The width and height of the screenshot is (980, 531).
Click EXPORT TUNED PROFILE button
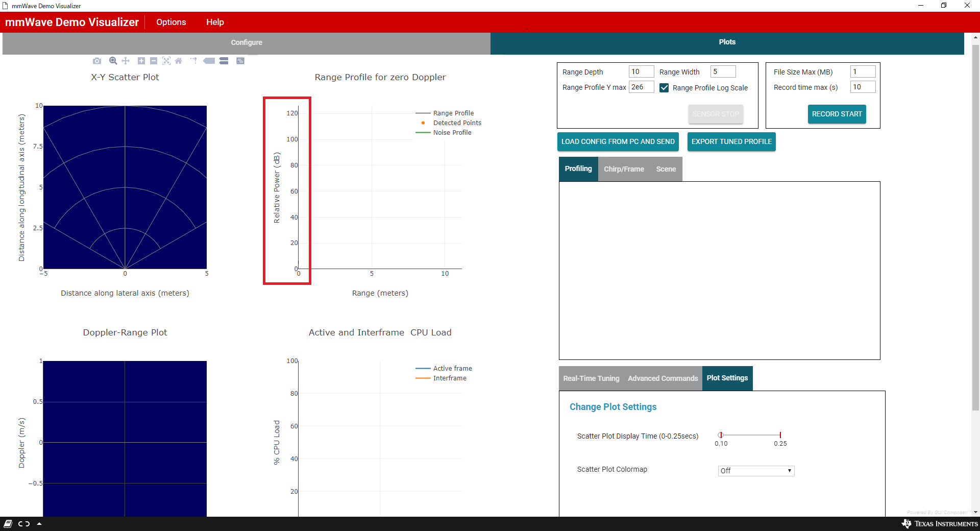point(731,141)
